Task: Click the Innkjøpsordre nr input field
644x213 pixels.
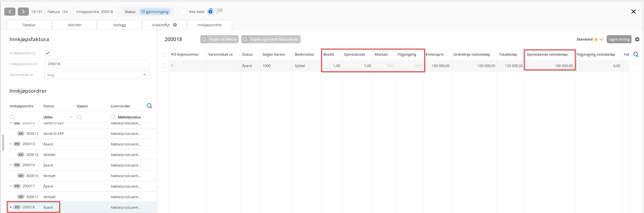Action: coord(97,64)
